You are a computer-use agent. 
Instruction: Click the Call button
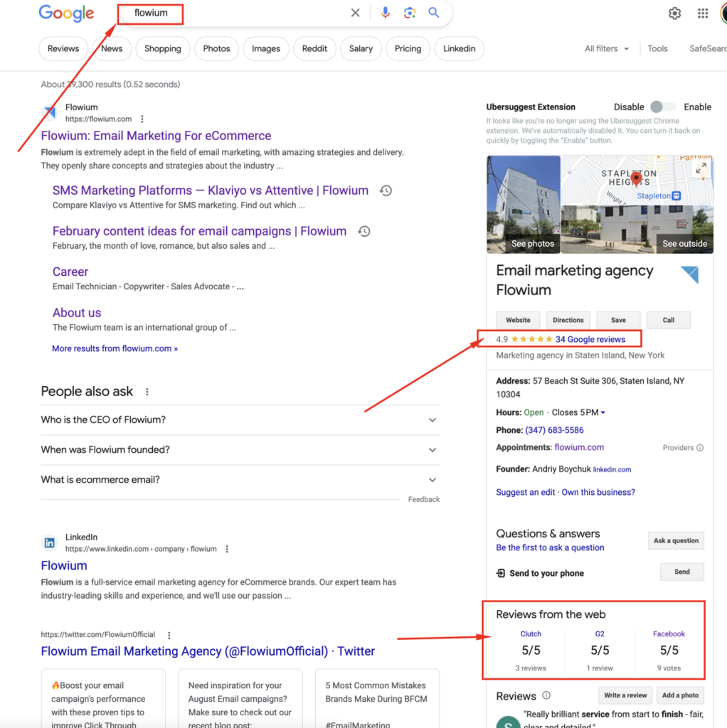point(669,320)
